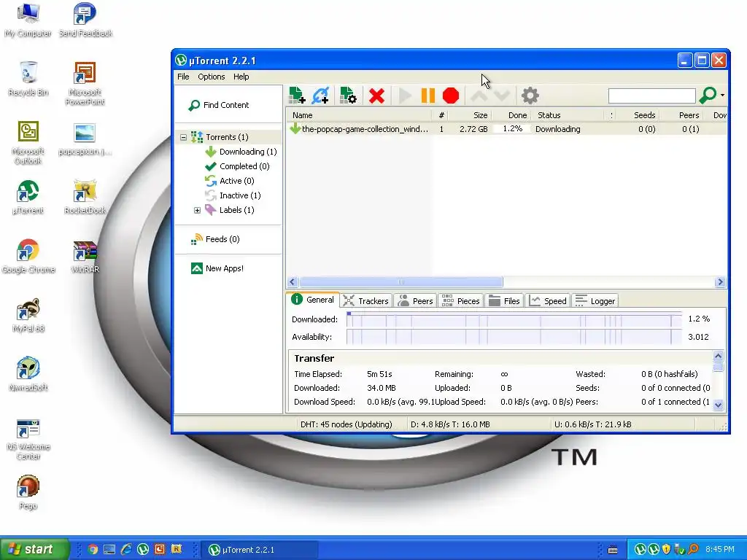Click the Transfer panel scroll up arrow
The image size is (747, 560).
click(x=719, y=356)
